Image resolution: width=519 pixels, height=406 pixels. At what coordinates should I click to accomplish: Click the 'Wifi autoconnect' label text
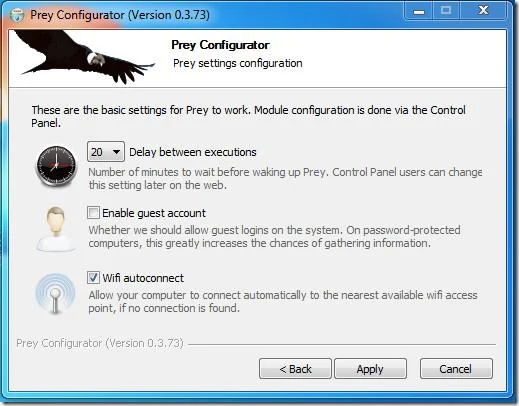point(143,278)
